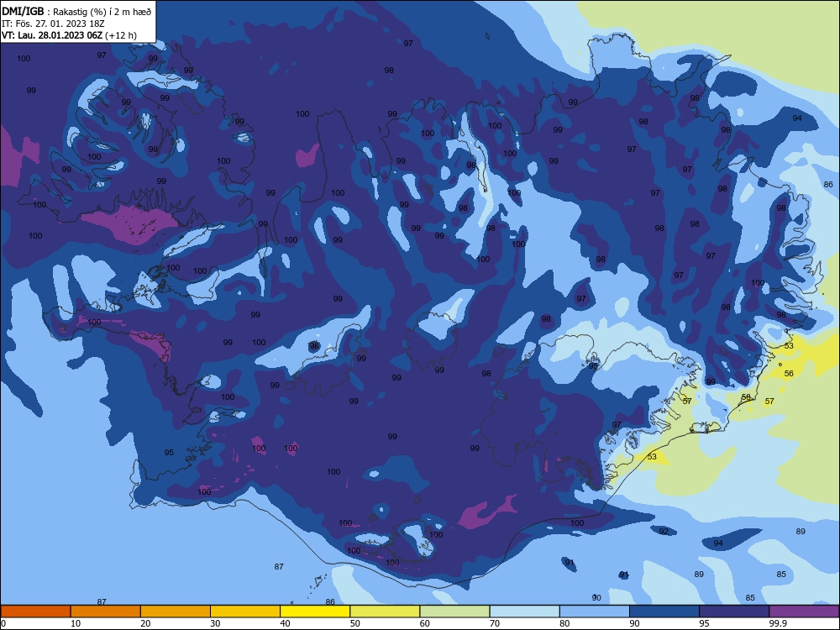Click the '95' legend tick label under the colorbar

click(x=704, y=623)
